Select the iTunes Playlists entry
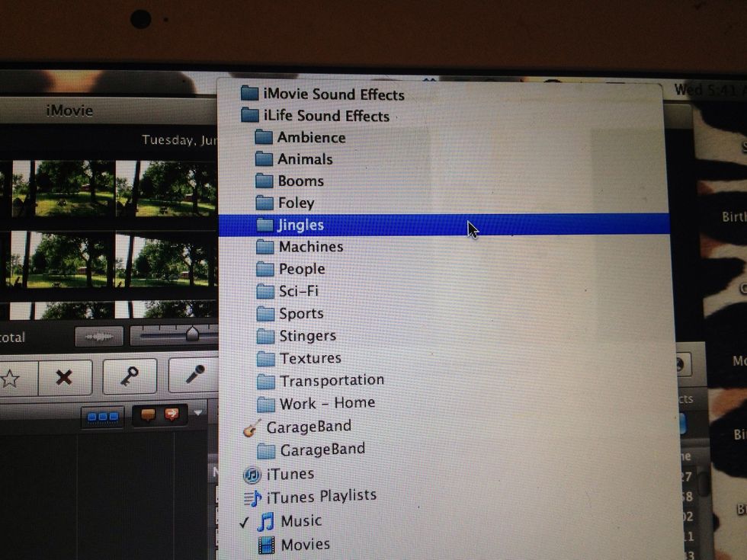Image resolution: width=747 pixels, height=560 pixels. point(321,497)
